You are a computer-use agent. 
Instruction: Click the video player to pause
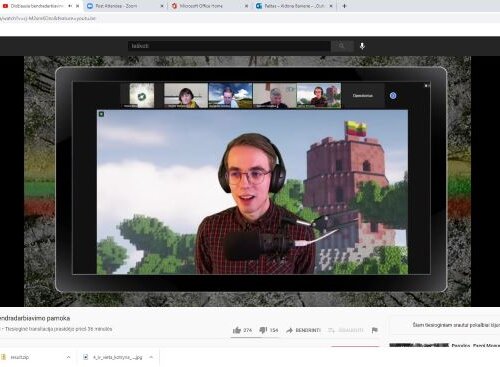(247, 181)
